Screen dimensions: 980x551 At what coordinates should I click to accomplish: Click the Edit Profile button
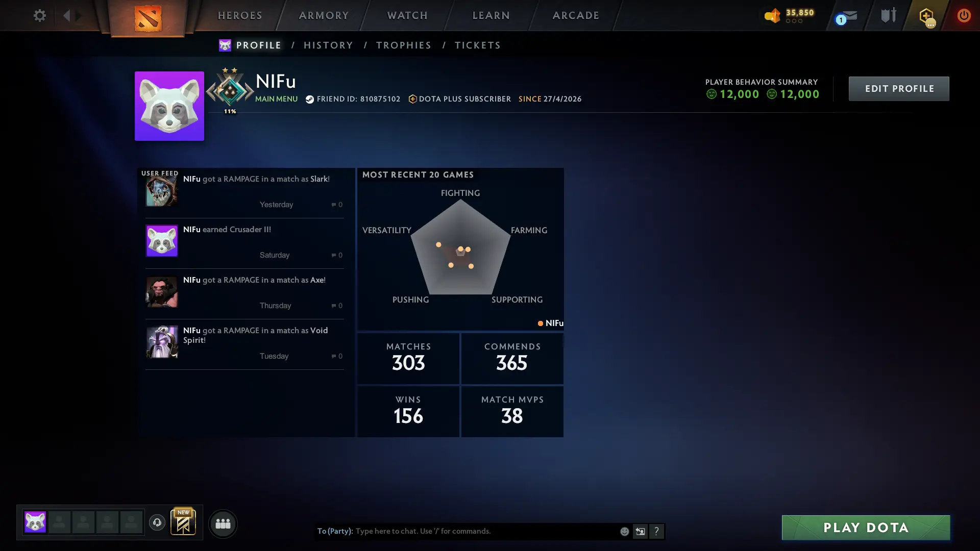(x=899, y=89)
